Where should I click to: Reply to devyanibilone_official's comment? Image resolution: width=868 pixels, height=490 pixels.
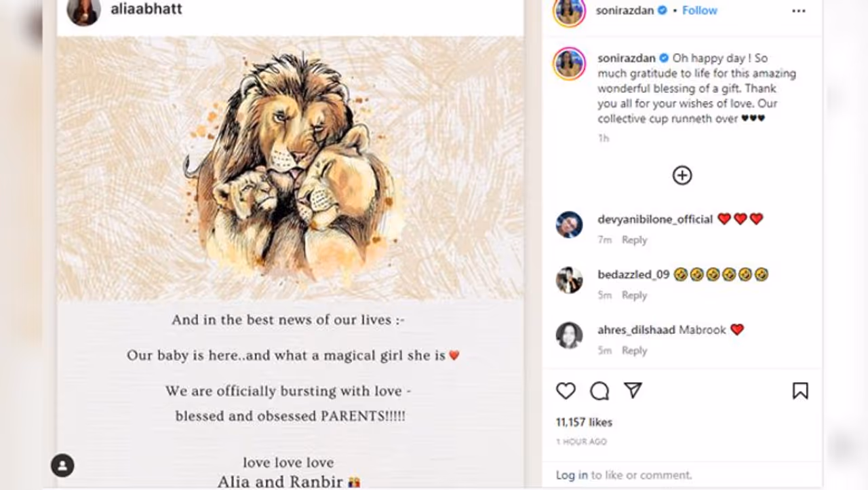pyautogui.click(x=634, y=240)
